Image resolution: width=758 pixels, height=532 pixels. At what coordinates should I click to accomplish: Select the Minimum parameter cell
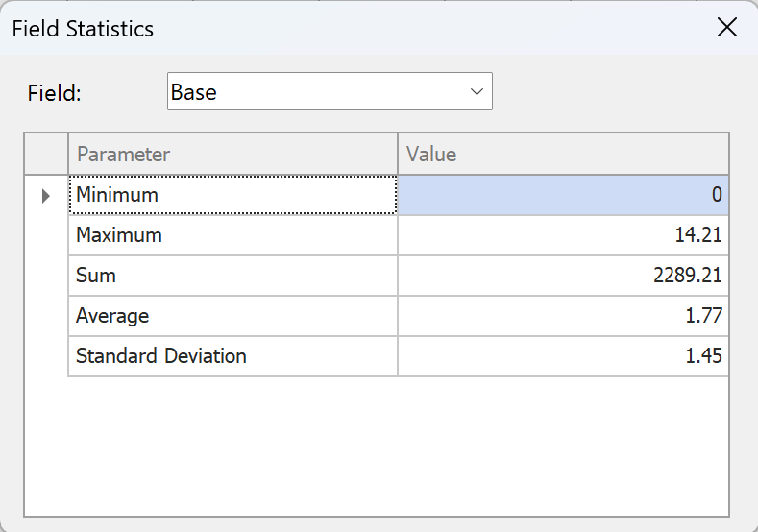click(x=232, y=195)
